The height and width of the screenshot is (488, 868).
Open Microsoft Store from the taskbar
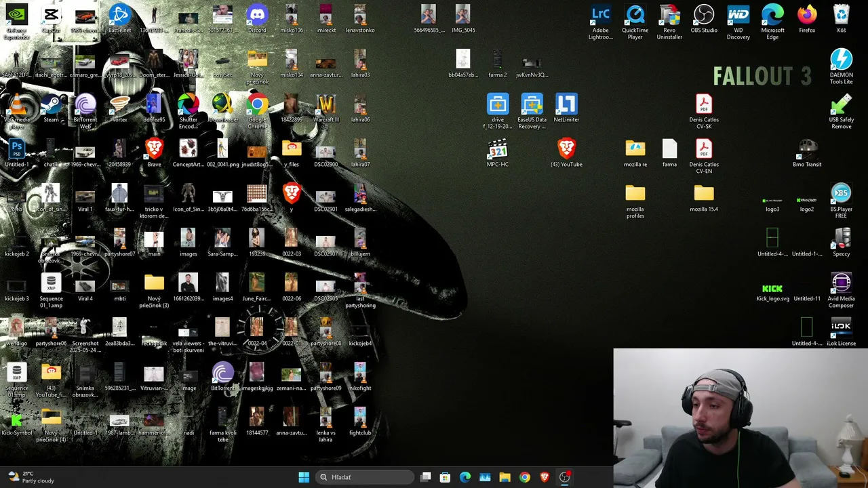click(x=445, y=477)
